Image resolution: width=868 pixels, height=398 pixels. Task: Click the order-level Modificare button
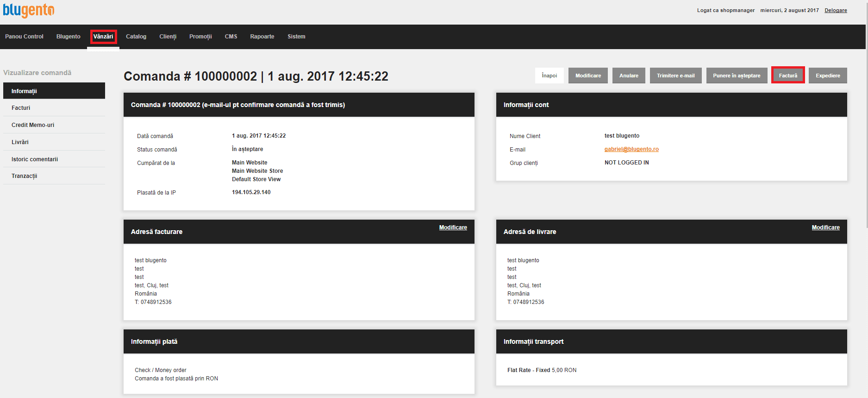click(588, 76)
